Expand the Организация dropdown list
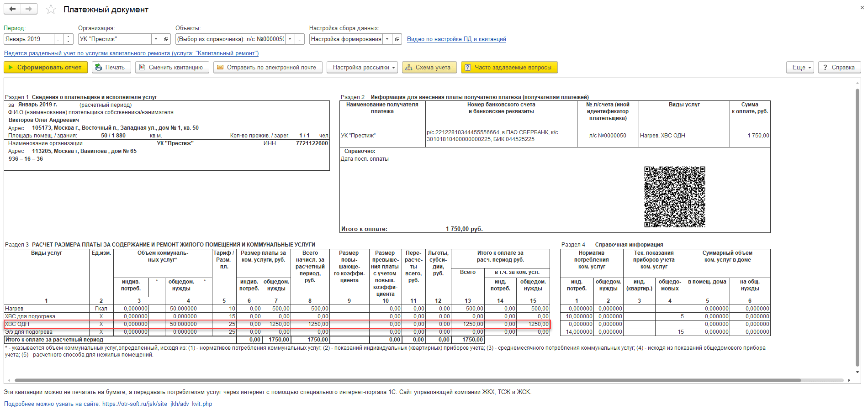Image resolution: width=868 pixels, height=410 pixels. click(156, 39)
